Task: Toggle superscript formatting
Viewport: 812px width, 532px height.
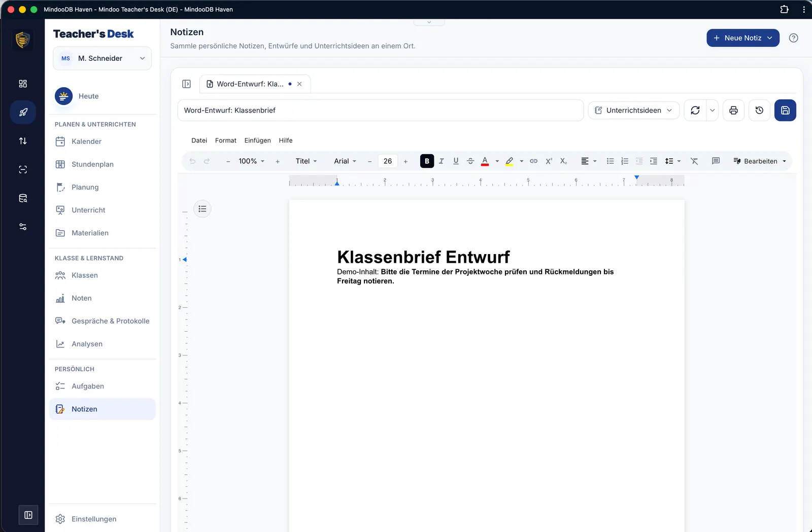Action: [549, 161]
